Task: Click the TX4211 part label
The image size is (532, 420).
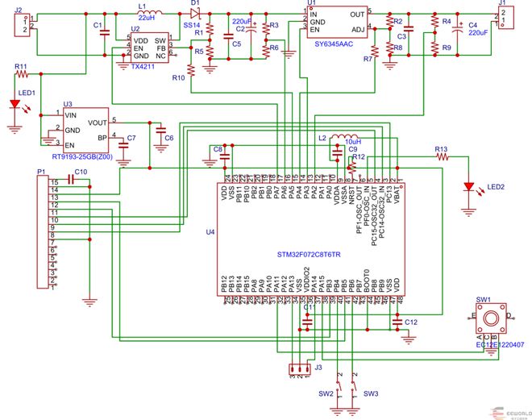Action: coord(143,66)
